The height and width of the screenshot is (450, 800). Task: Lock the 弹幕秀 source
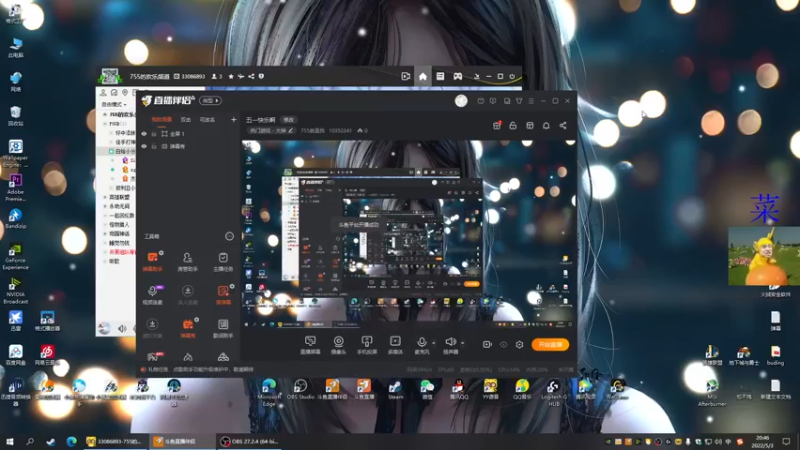[154, 146]
